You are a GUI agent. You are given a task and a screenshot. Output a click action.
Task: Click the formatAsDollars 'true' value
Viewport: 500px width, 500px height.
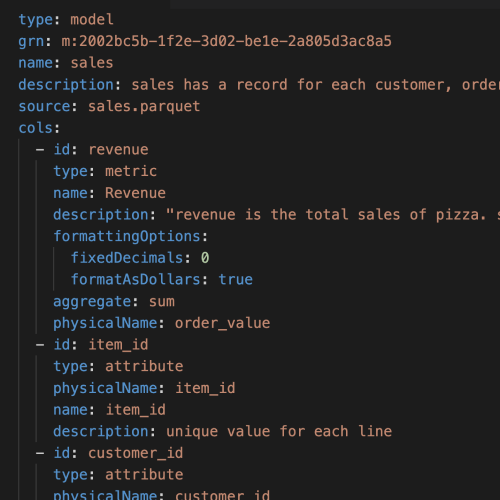coord(236,280)
